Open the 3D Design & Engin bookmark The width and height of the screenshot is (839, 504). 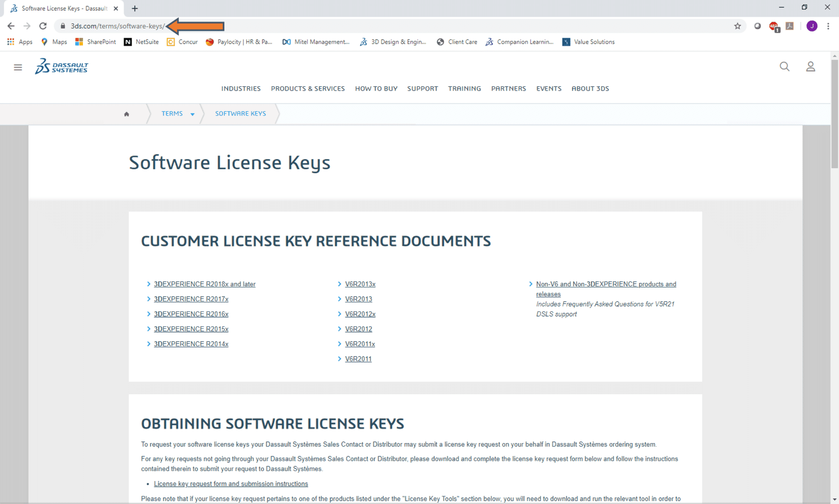click(x=393, y=42)
